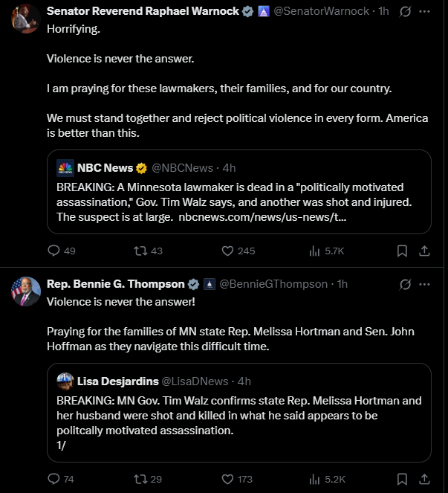View Bennie Thompson's profile picture
Image resolution: width=448 pixels, height=493 pixels.
26,291
